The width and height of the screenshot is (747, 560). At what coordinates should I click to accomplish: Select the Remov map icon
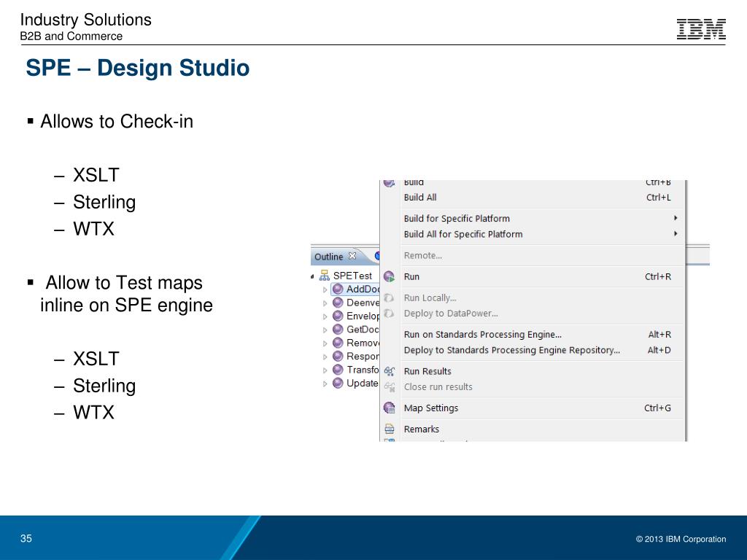coord(338,343)
